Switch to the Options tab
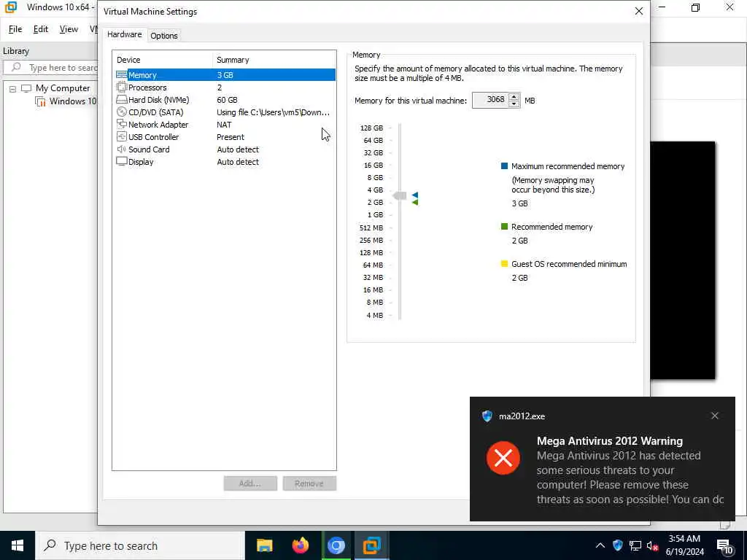Screen dimensions: 747x560 pyautogui.click(x=164, y=36)
